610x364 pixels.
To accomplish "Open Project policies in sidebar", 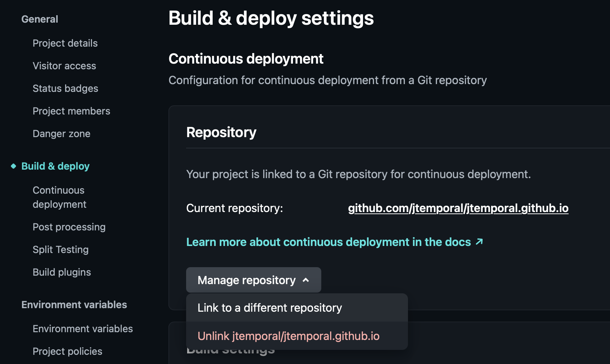I will [68, 351].
